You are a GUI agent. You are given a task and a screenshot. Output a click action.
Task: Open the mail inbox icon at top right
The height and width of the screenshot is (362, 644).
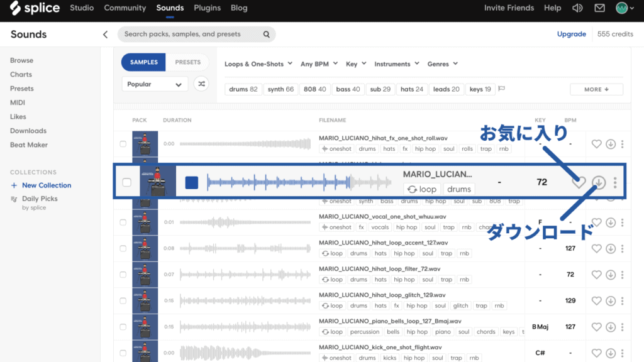tap(598, 8)
